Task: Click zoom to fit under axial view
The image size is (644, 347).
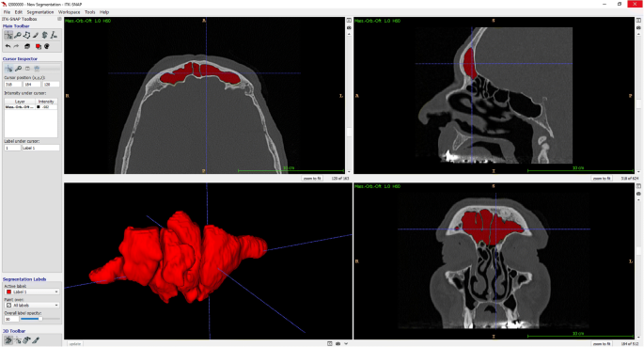Action: [312, 179]
